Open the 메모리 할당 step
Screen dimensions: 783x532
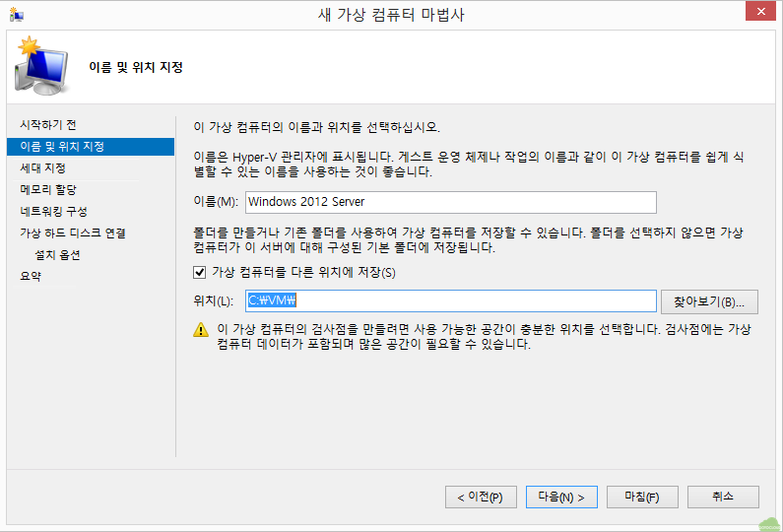coord(48,190)
